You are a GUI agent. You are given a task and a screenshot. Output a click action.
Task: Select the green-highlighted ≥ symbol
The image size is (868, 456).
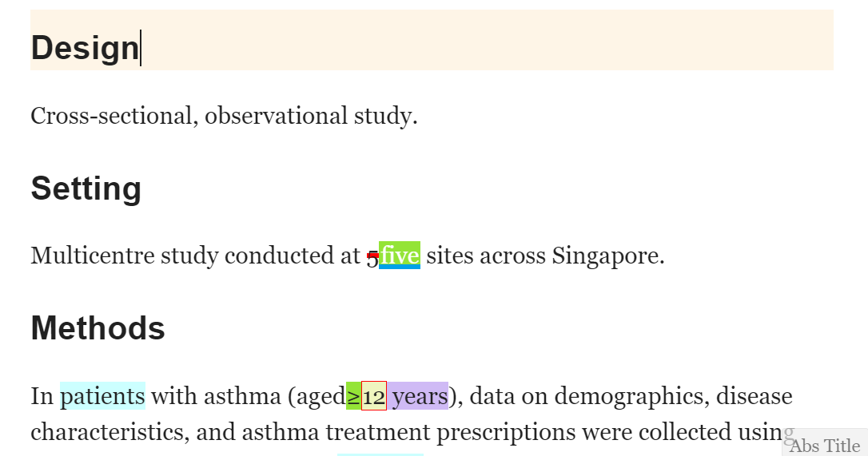coord(354,395)
